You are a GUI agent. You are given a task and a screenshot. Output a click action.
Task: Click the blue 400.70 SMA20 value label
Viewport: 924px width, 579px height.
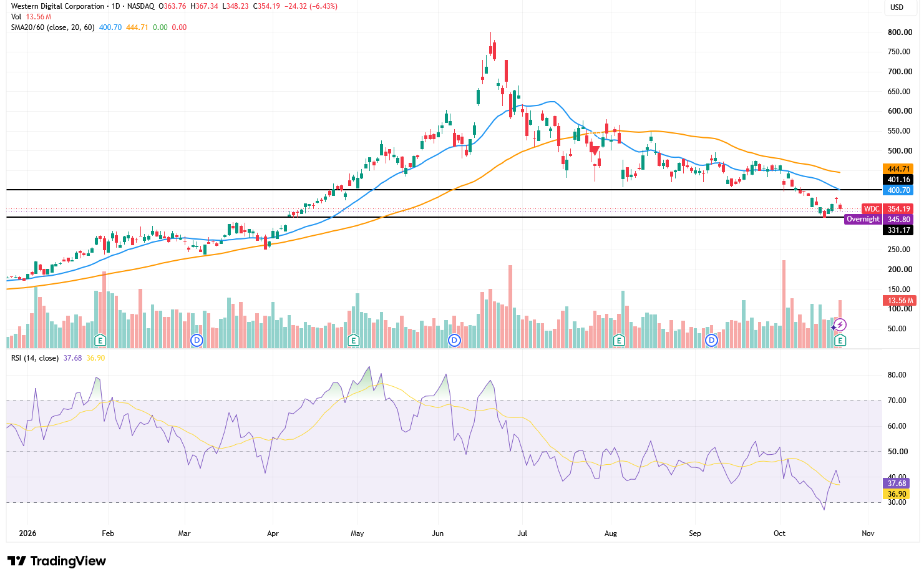tap(898, 190)
